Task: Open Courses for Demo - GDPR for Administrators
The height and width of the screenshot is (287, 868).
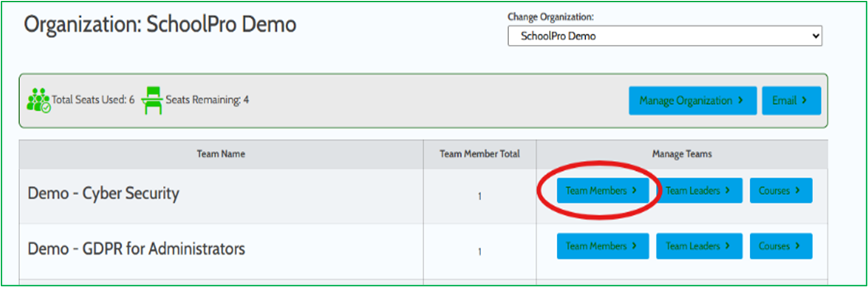Action: tap(781, 246)
